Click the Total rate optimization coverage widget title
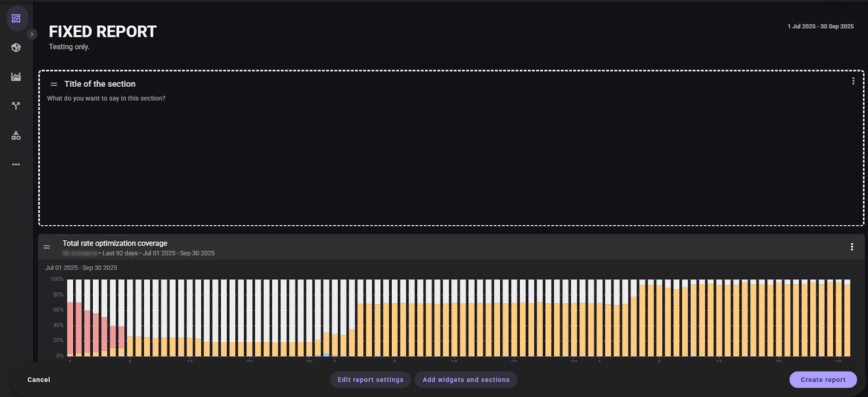The height and width of the screenshot is (397, 868). (114, 243)
